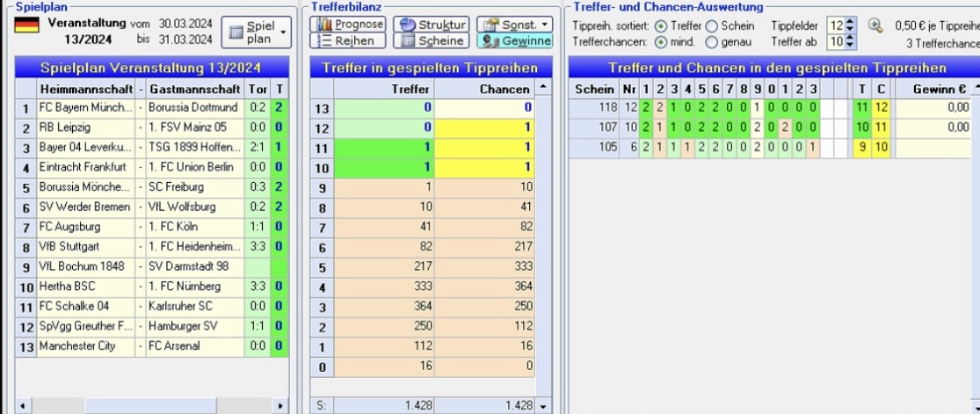The image size is (980, 414).
Task: Click the Gewinn € column's up arrow
Action: coord(975,89)
